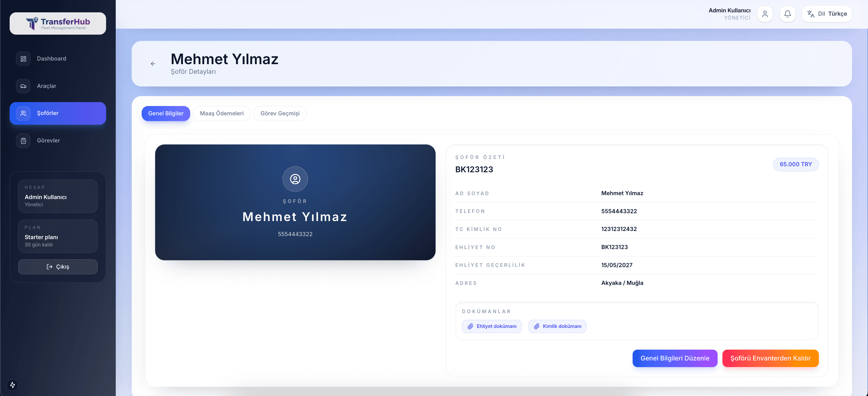The width and height of the screenshot is (868, 396).
Task: Open the Kimlik dokümanı attachment
Action: click(x=557, y=326)
